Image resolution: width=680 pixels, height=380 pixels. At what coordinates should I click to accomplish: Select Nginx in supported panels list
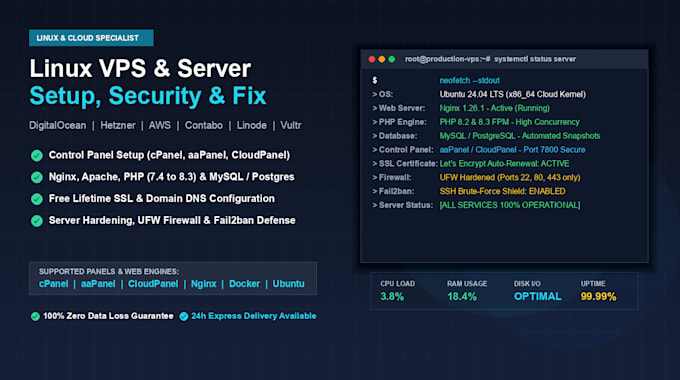[203, 284]
